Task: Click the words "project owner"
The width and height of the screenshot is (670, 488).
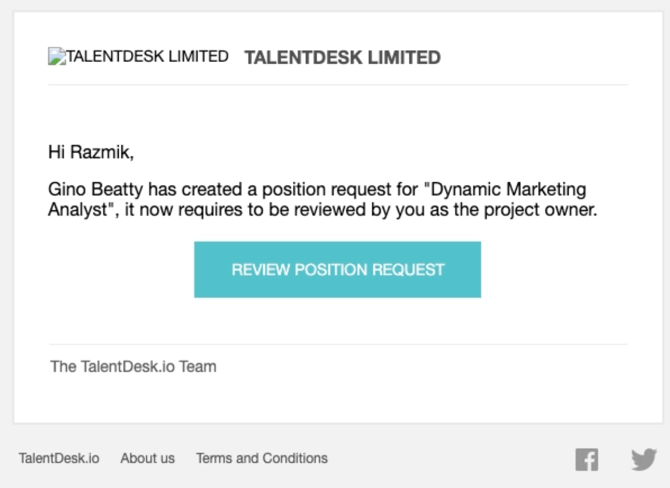Action: 540,210
